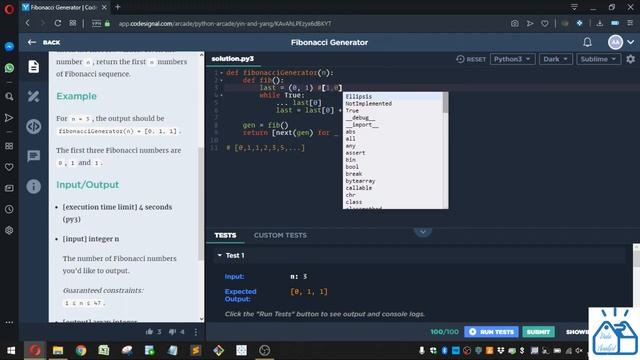Screen dimensions: 640x360
Task: Reset the code with RESET
Action: tap(471, 59)
